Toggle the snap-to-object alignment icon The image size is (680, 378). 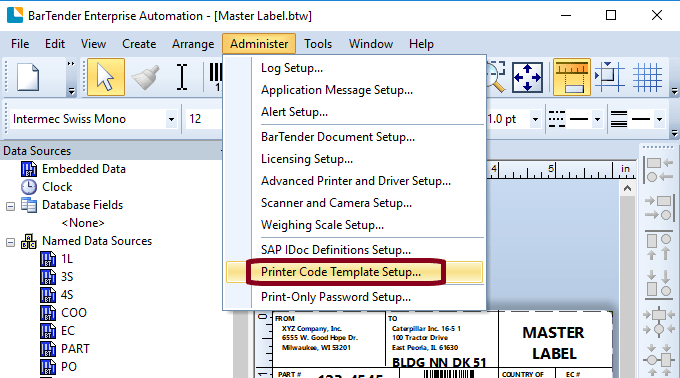click(x=609, y=77)
